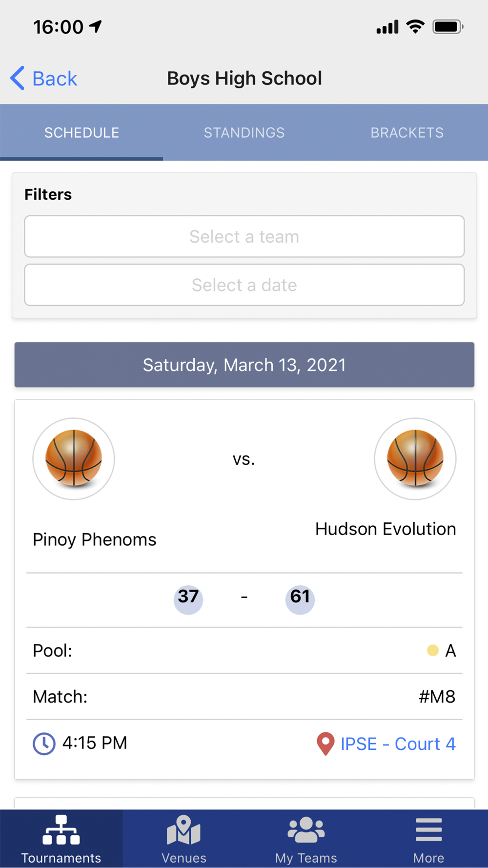Viewport: 488px width, 868px height.
Task: Open the My Teams people icon
Action: point(306,829)
